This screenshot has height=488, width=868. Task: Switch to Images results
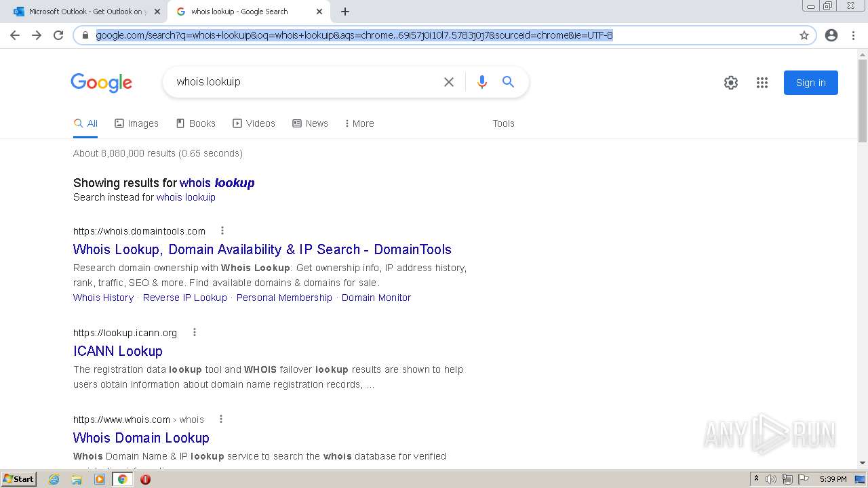point(136,123)
